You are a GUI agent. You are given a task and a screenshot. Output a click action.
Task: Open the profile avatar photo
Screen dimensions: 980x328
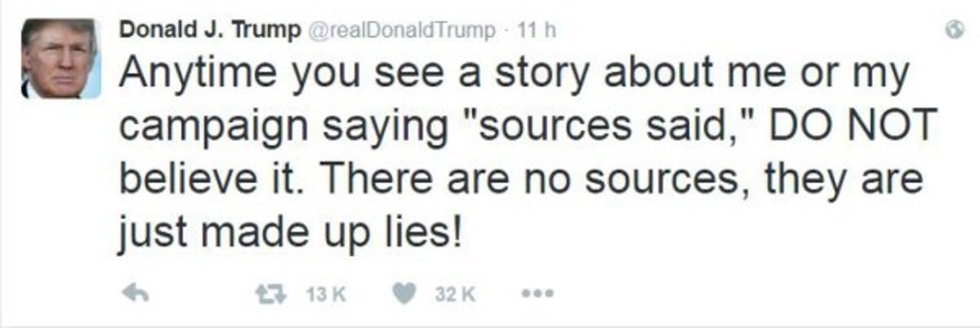coord(61,59)
